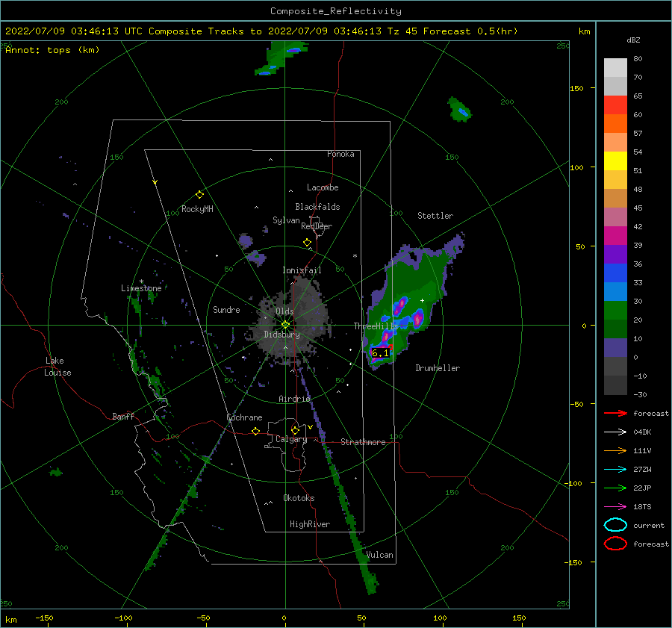Click the RockyMH label

point(197,209)
